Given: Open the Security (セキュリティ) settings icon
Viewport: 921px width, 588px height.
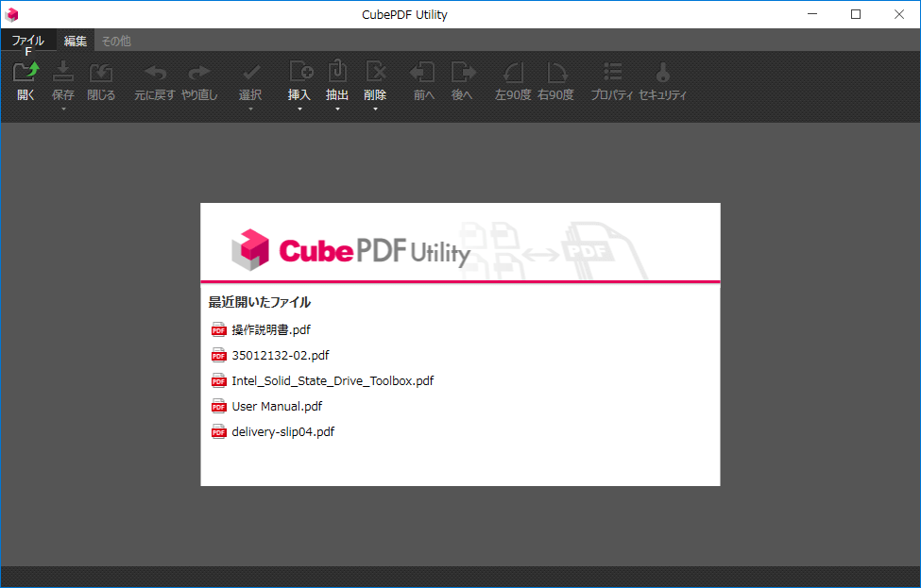Looking at the screenshot, I should pos(662,73).
